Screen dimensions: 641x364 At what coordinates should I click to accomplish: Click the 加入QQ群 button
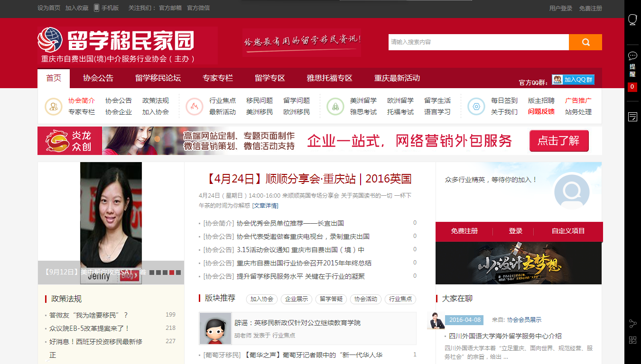pos(573,80)
